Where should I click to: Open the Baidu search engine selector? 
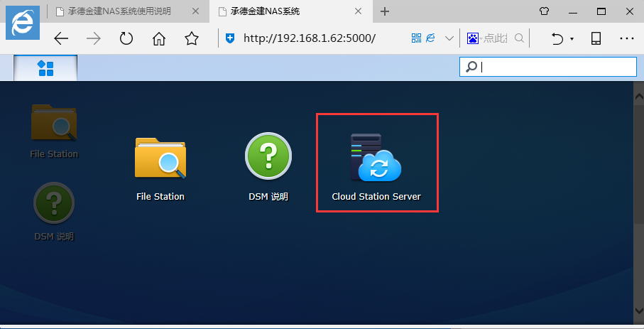pyautogui.click(x=474, y=38)
